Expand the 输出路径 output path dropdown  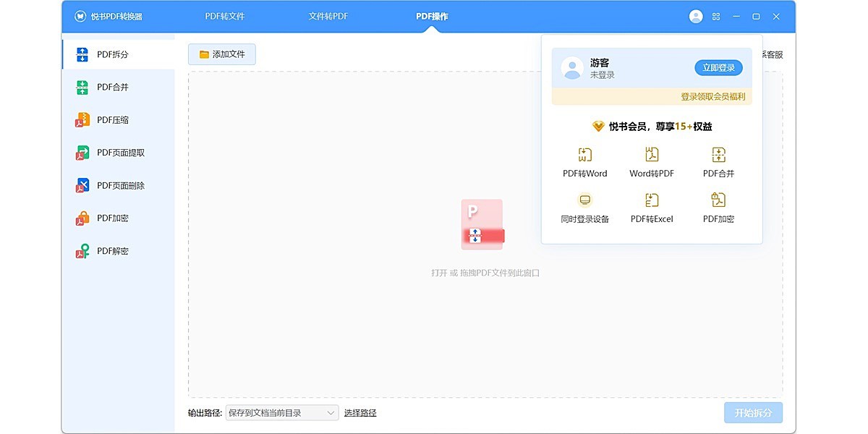[x=282, y=412]
